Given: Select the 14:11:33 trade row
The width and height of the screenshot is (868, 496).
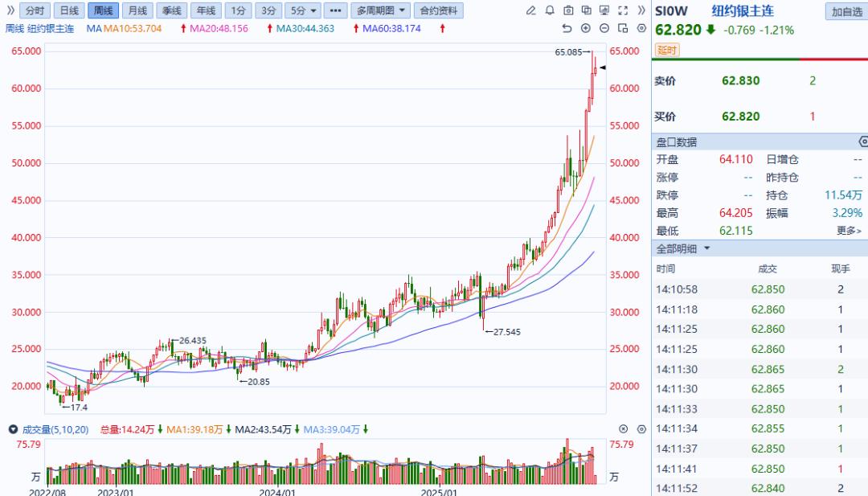Looking at the screenshot, I should [759, 409].
